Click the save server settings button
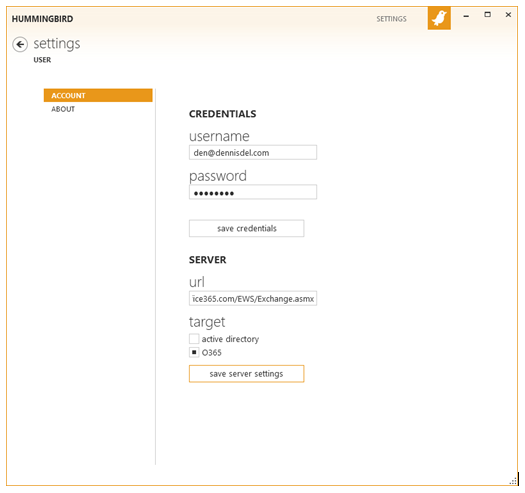The image size is (525, 493). click(x=246, y=374)
